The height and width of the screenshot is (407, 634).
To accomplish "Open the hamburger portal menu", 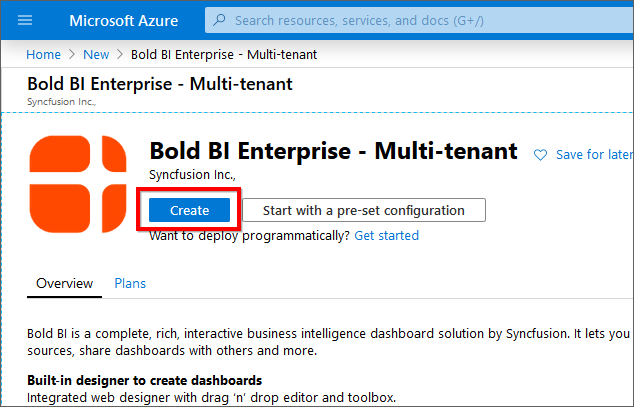I will (25, 20).
